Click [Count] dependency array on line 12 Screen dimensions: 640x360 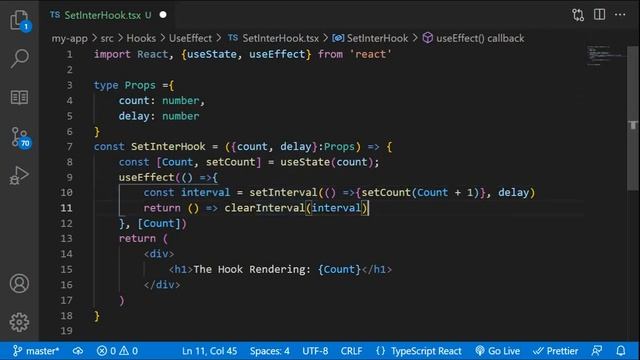pos(159,223)
